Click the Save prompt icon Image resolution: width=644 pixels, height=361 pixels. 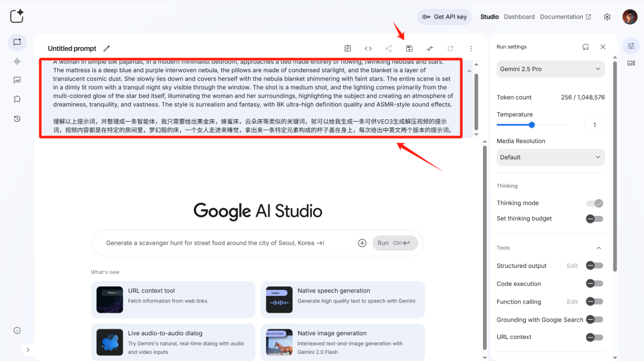point(409,48)
